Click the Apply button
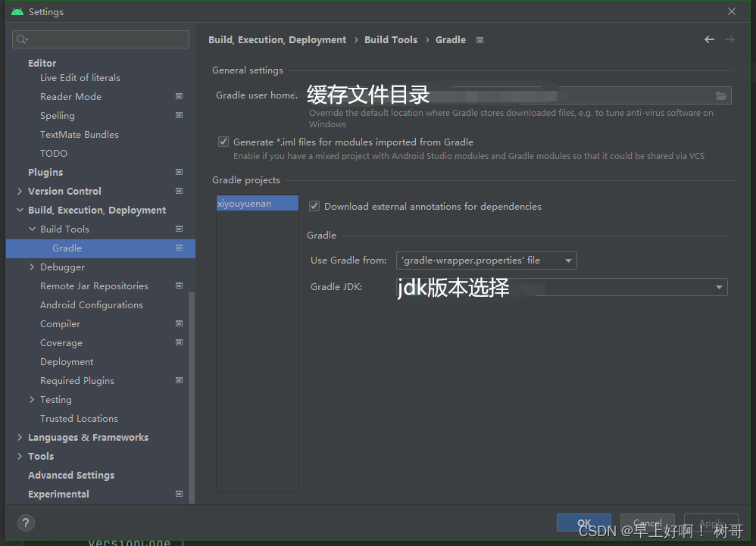The width and height of the screenshot is (756, 546). point(711,523)
